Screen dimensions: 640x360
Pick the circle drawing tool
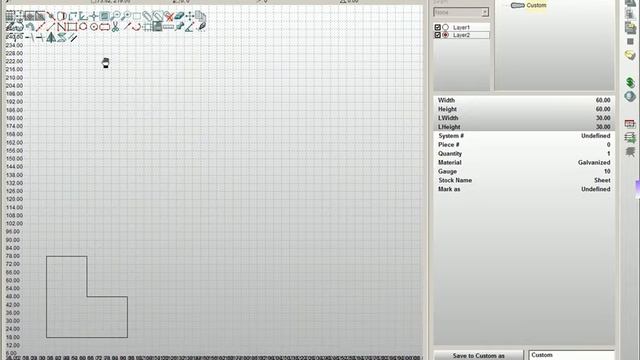click(x=82, y=27)
